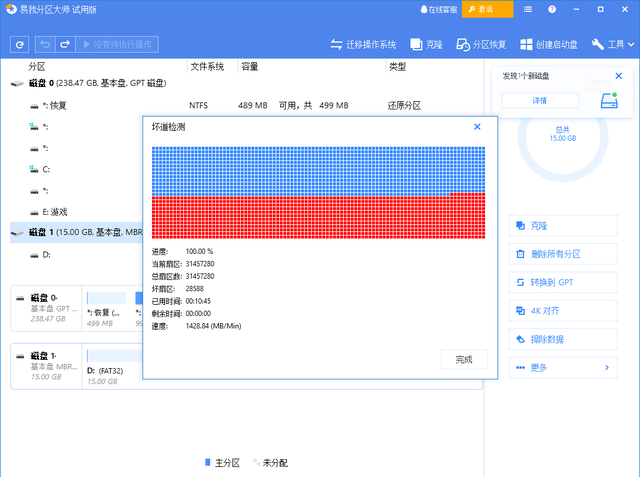Click the undo arrow icon

click(44, 45)
